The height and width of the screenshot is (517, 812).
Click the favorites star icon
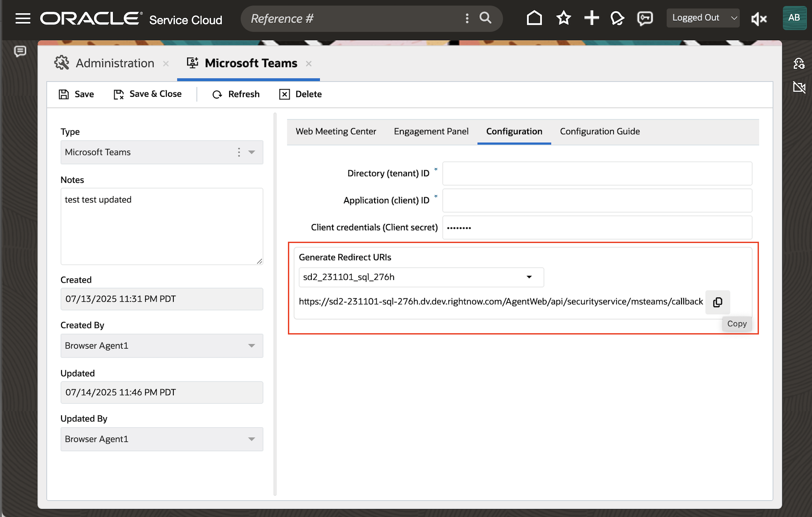pyautogui.click(x=563, y=18)
